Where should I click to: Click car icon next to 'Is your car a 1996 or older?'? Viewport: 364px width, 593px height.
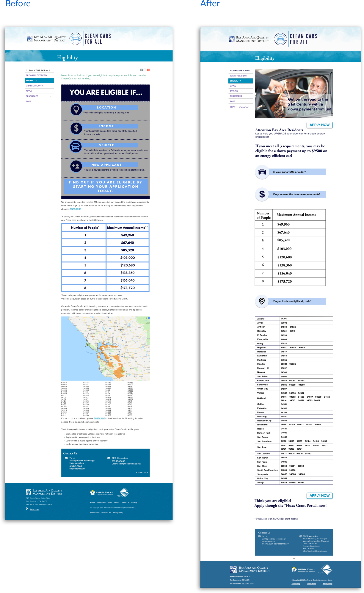pos(262,172)
